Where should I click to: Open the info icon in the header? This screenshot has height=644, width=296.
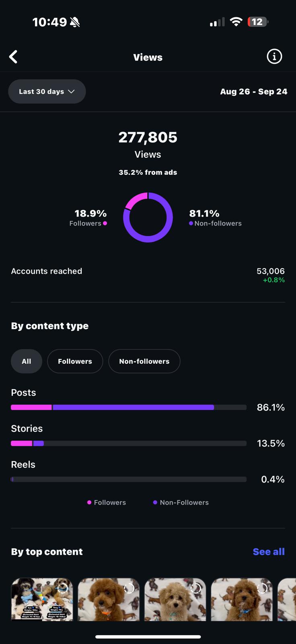coord(274,57)
